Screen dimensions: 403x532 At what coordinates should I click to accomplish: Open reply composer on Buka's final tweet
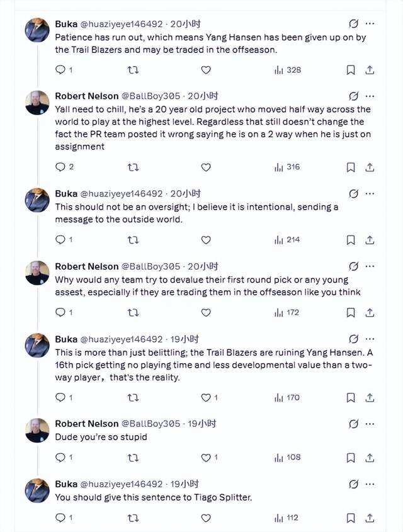[x=60, y=518]
